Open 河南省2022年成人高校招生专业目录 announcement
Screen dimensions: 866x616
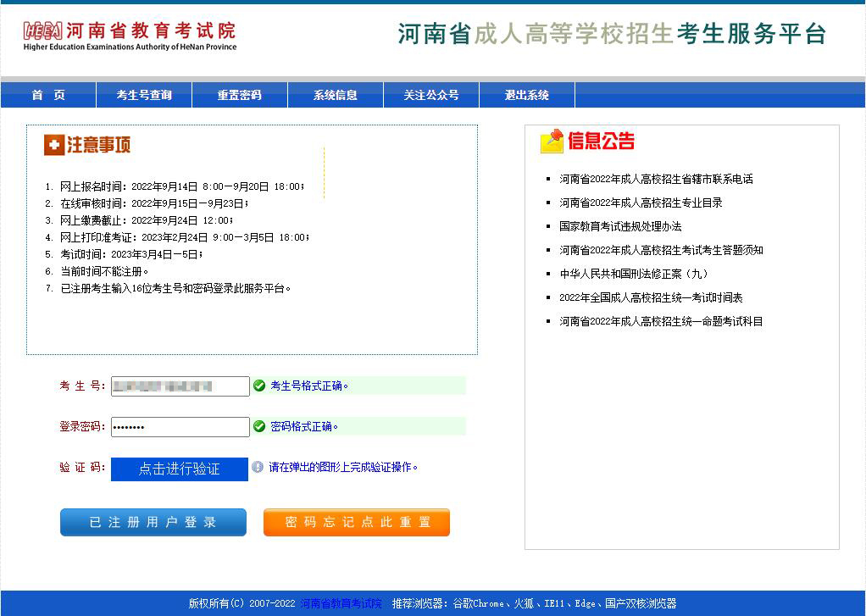tap(641, 203)
